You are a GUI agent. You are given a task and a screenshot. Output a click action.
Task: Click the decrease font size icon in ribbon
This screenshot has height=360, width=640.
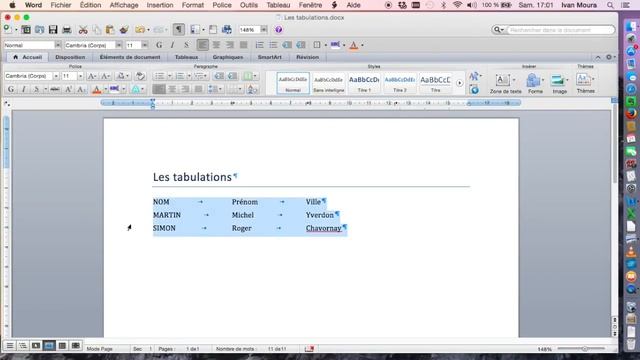(106, 76)
